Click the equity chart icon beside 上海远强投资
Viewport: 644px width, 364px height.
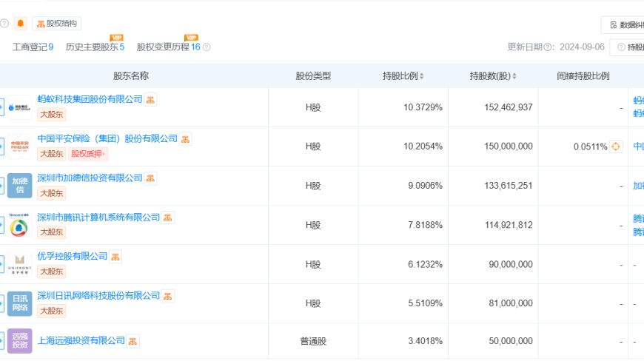(x=133, y=341)
